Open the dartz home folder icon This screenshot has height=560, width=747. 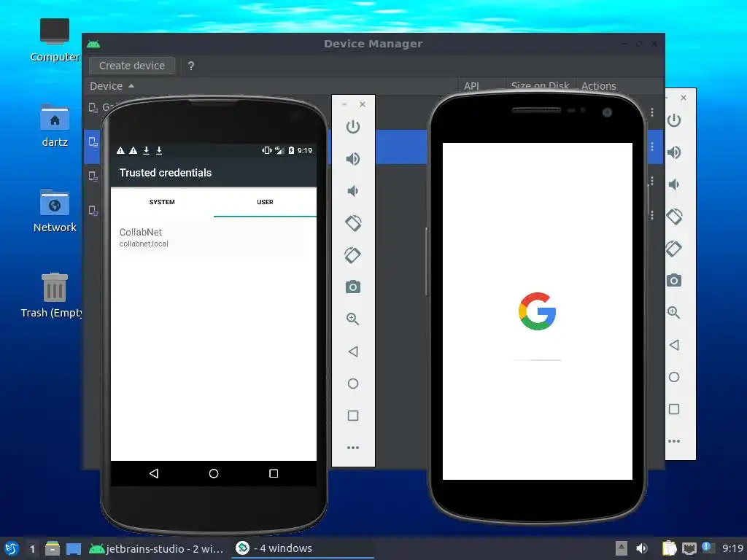pos(55,125)
